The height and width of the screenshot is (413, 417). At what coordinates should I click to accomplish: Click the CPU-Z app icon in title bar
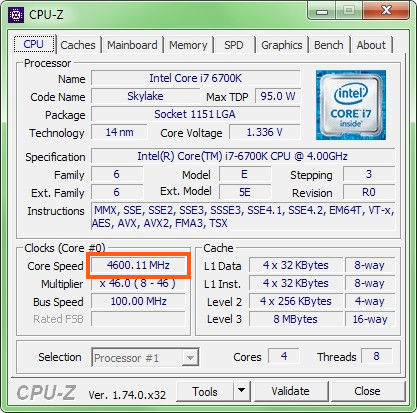(x=16, y=15)
